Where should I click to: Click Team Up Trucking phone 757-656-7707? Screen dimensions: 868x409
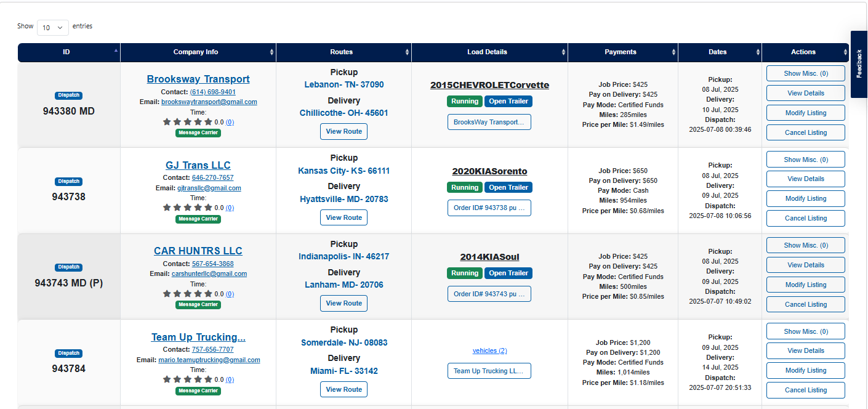pyautogui.click(x=213, y=349)
